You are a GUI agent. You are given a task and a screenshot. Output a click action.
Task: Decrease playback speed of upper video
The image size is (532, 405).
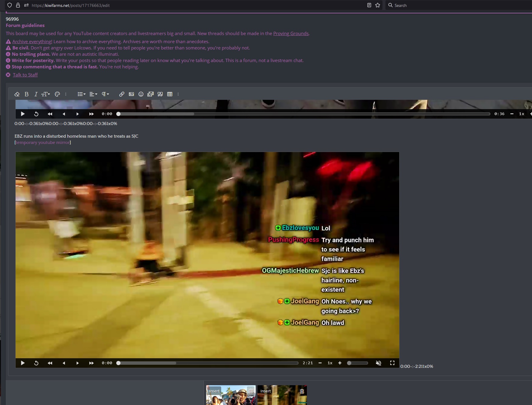click(512, 114)
